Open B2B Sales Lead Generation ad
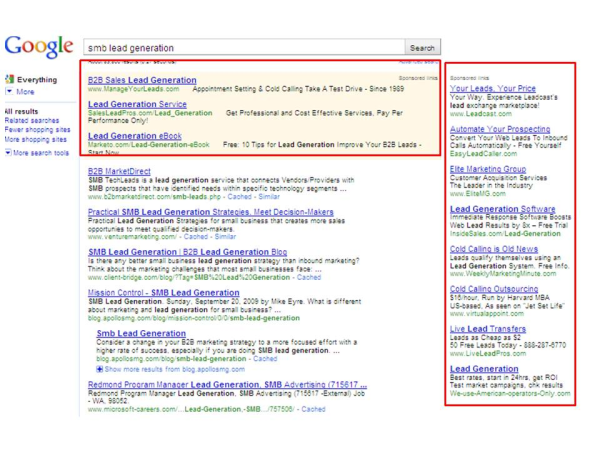600x450 pixels. [142, 80]
